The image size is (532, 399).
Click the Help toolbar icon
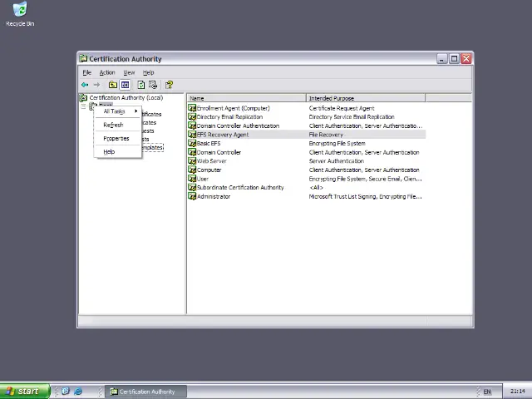pos(169,85)
